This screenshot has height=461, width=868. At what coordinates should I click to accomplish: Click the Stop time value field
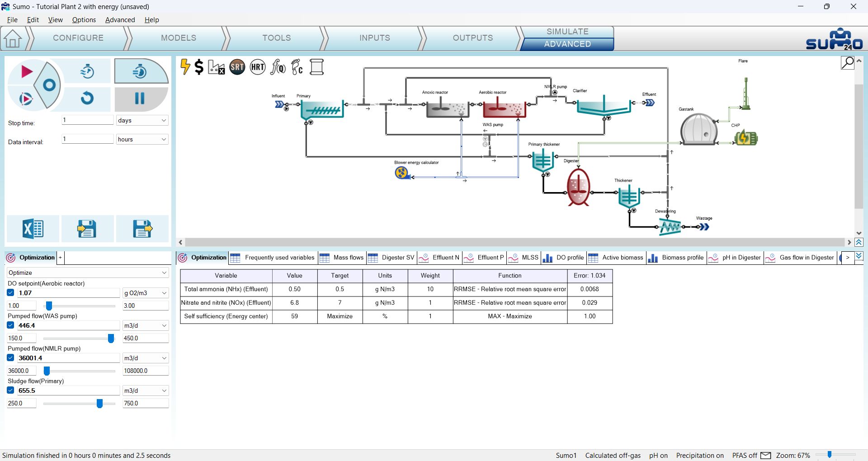(87, 120)
